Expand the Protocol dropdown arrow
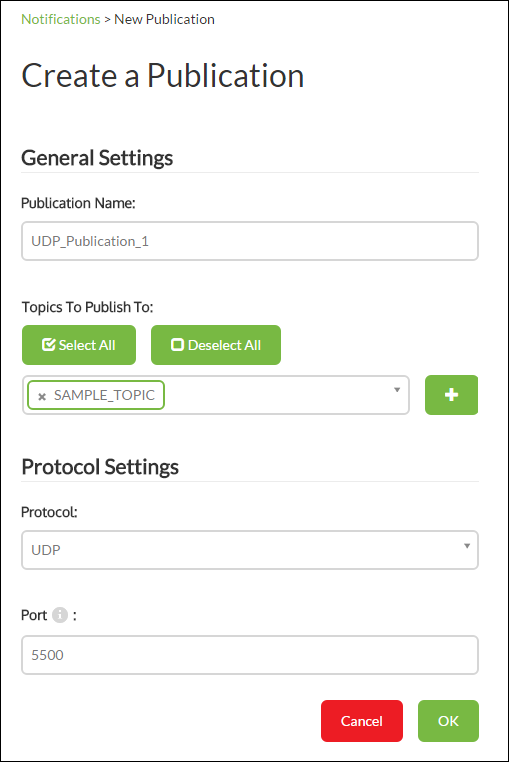509x762 pixels. (467, 546)
